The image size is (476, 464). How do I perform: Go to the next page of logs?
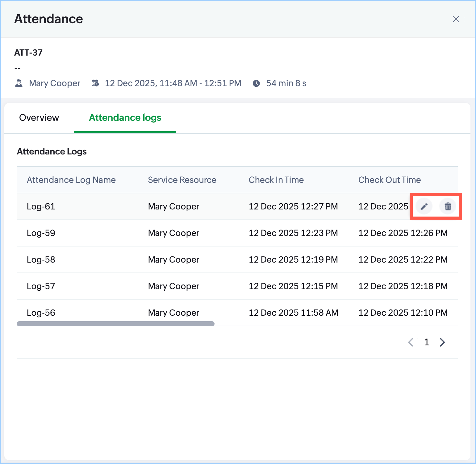pos(442,342)
